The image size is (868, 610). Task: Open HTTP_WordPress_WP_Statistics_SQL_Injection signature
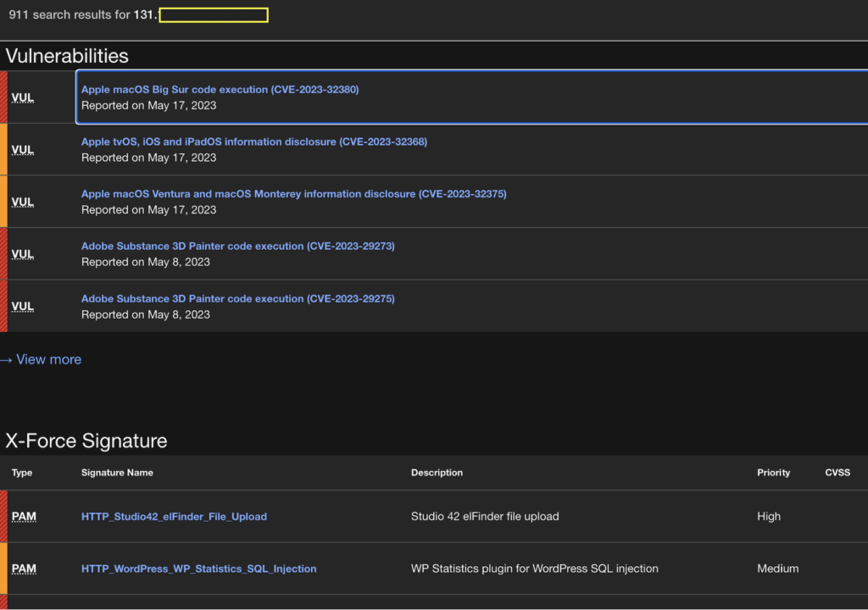pos(198,569)
